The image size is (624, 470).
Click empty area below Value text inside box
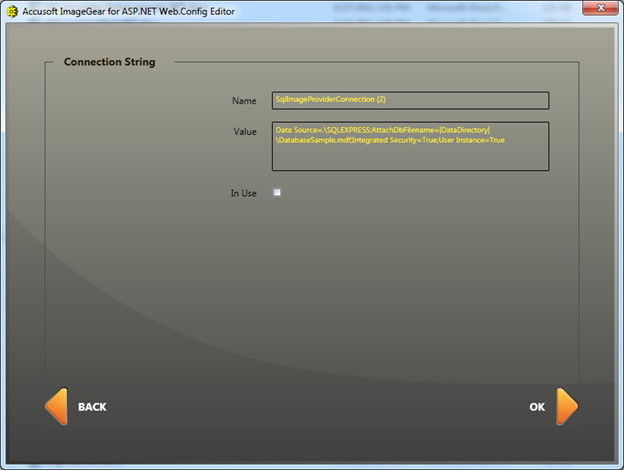pyautogui.click(x=410, y=159)
